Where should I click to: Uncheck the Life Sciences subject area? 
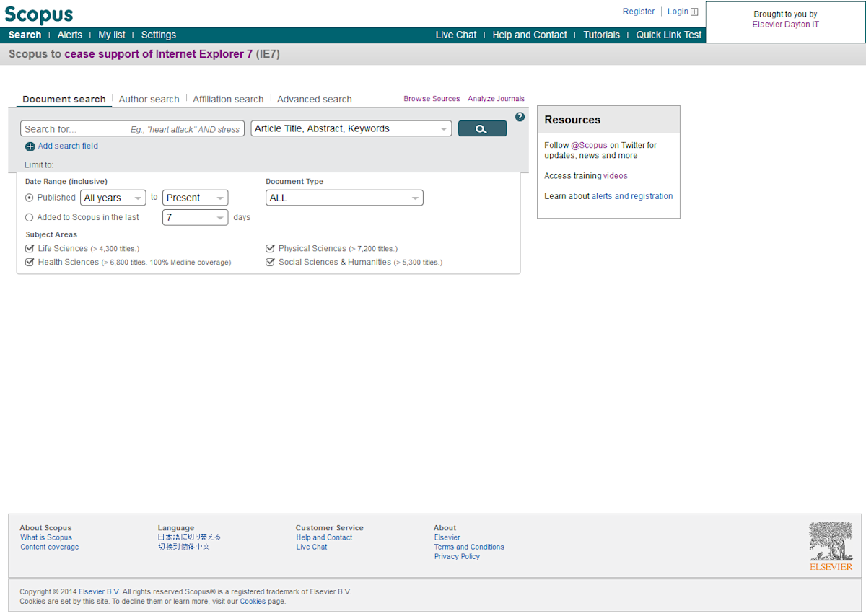30,248
